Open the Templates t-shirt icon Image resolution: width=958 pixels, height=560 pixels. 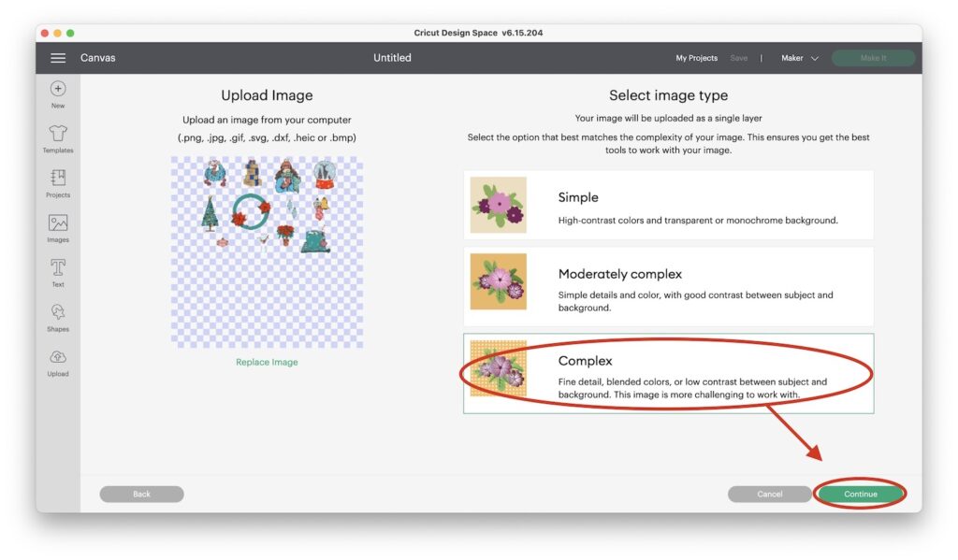[x=58, y=133]
